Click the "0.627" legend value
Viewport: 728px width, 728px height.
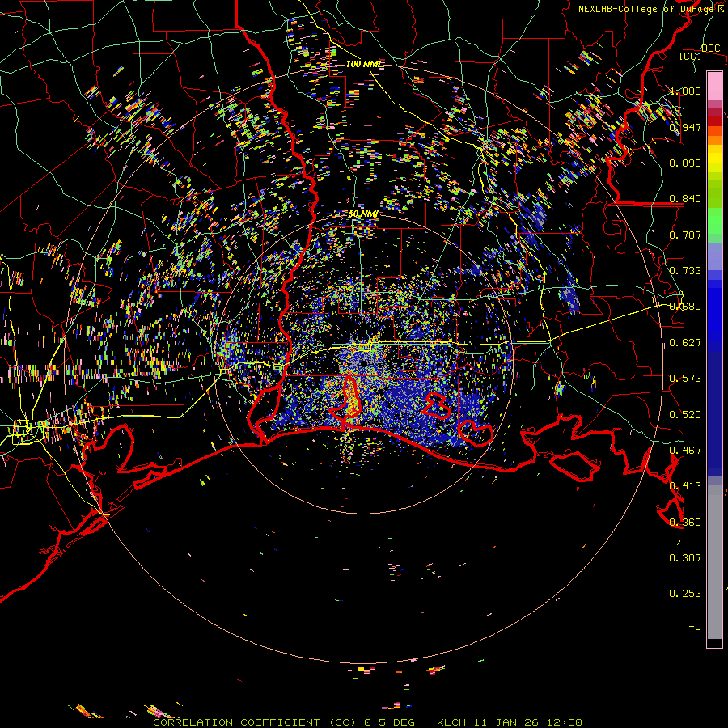point(685,343)
